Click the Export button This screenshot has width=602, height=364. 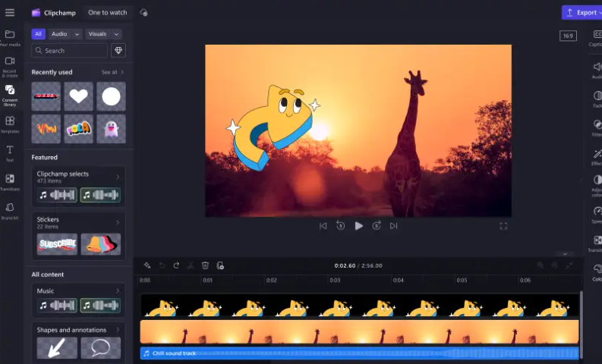pos(582,13)
